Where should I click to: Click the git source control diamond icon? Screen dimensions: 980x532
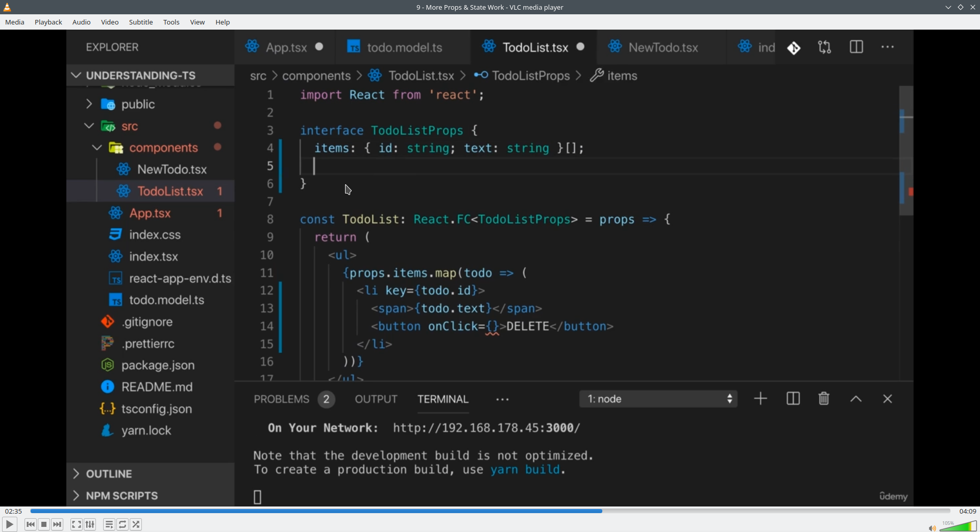coord(794,48)
